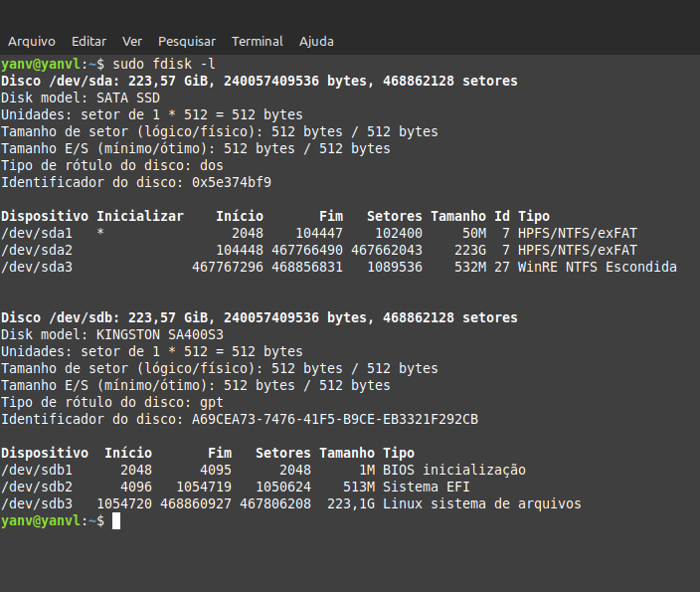
Task: Open the Ajuda menu
Action: [x=316, y=42]
